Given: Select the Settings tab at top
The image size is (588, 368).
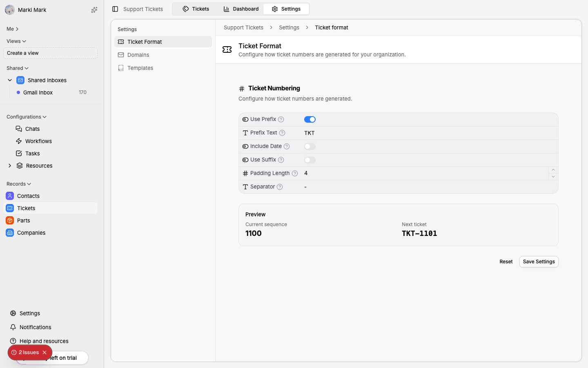Looking at the screenshot, I should pyautogui.click(x=286, y=9).
